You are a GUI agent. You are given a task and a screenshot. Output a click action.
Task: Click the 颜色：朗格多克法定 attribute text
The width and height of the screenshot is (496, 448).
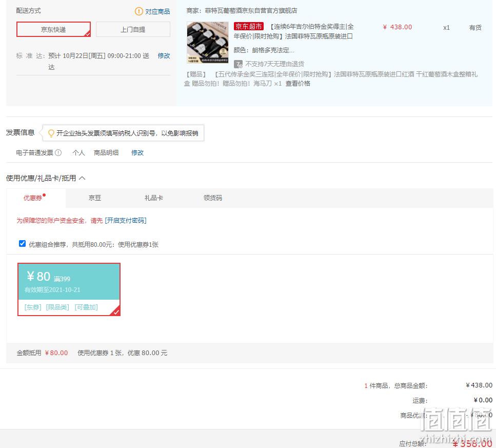(264, 50)
